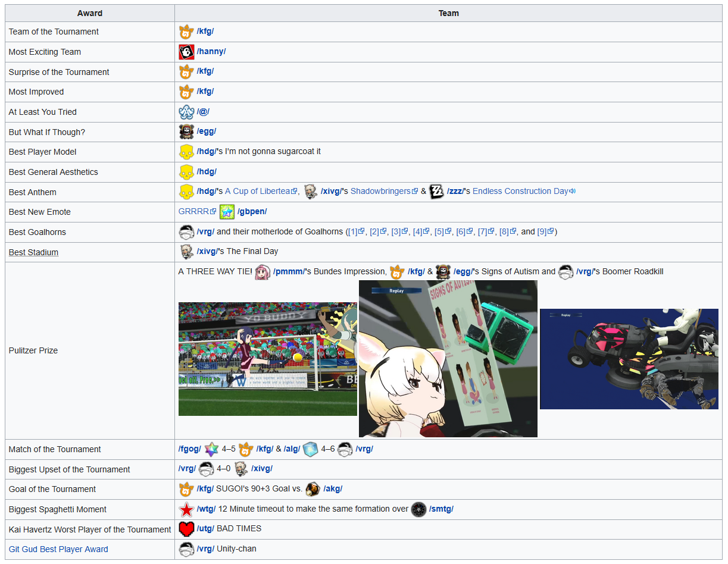This screenshot has height=564, width=728.
Task: Click the /egg/ icon in Pulitzer Prize row
Action: point(443,272)
